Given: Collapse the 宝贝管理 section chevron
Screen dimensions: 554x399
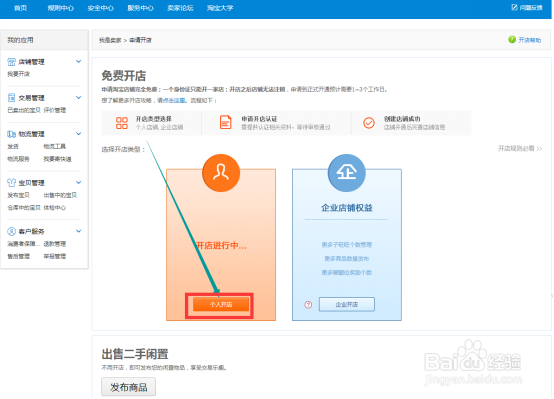Looking at the screenshot, I should [x=78, y=182].
